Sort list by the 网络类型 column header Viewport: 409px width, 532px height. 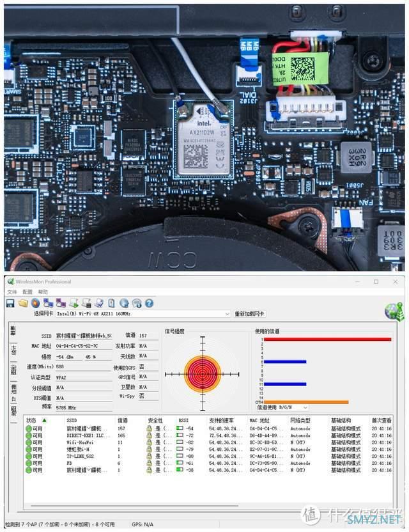[x=309, y=420]
